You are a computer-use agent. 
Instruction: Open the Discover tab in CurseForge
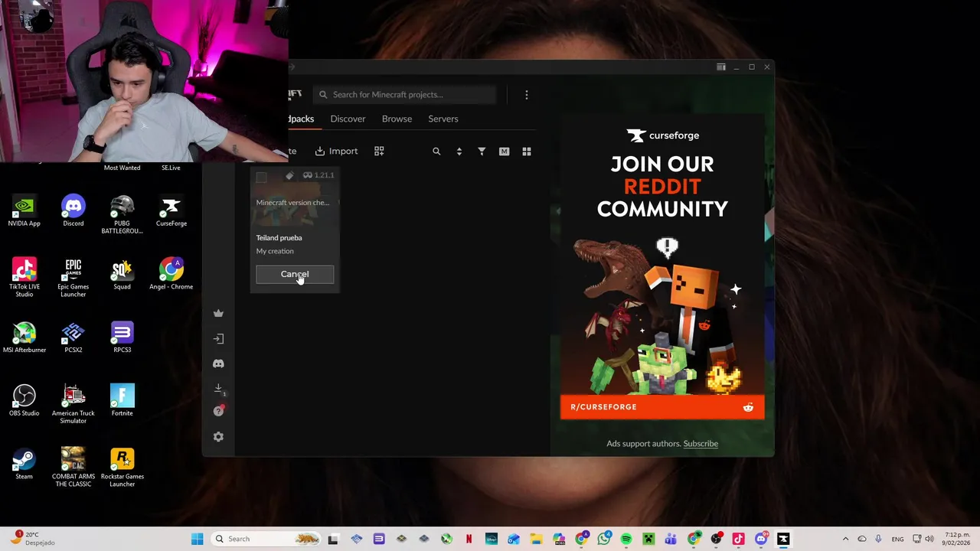tap(348, 119)
